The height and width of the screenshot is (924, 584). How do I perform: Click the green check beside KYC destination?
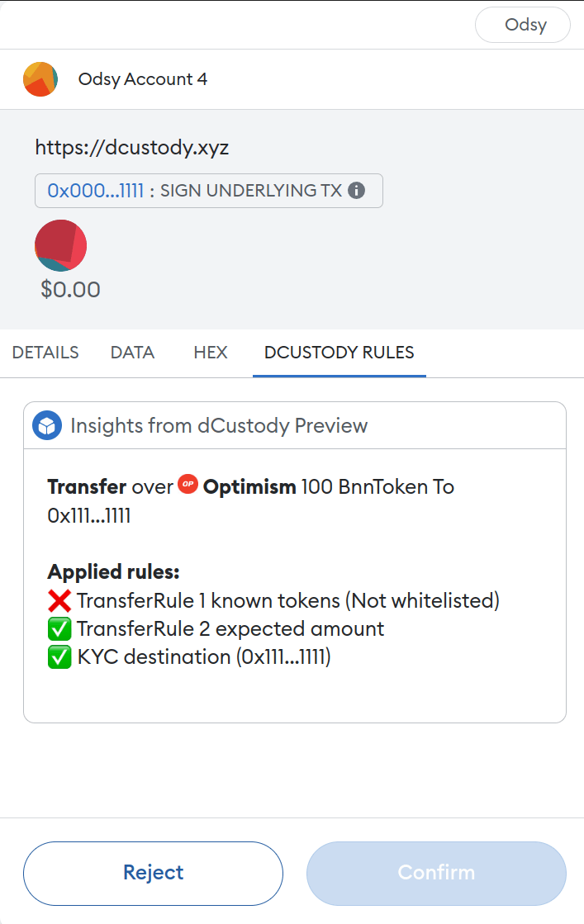[58, 656]
